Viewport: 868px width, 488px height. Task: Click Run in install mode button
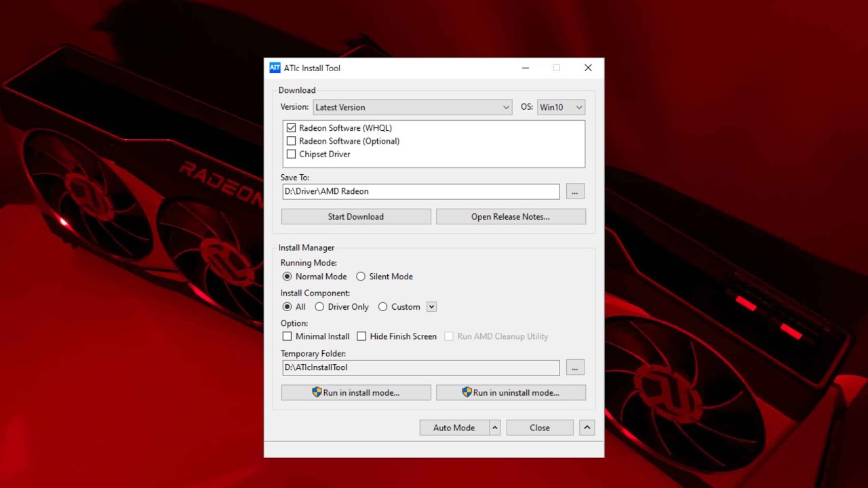coord(356,392)
